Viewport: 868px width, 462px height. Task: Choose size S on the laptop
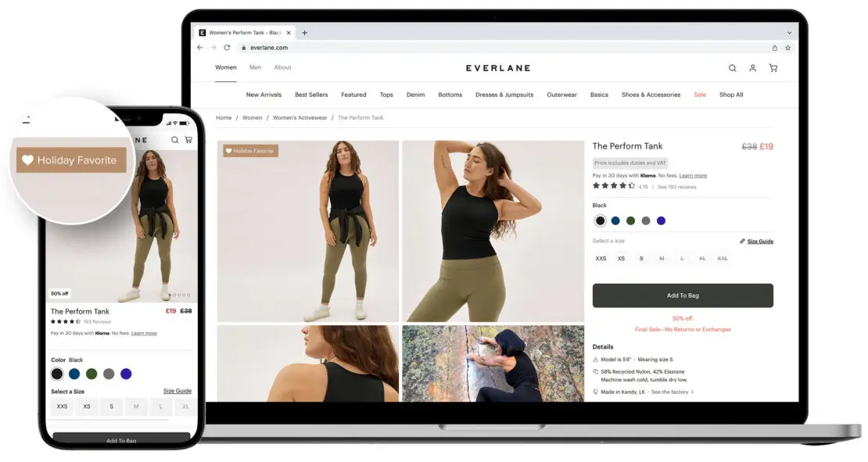641,259
